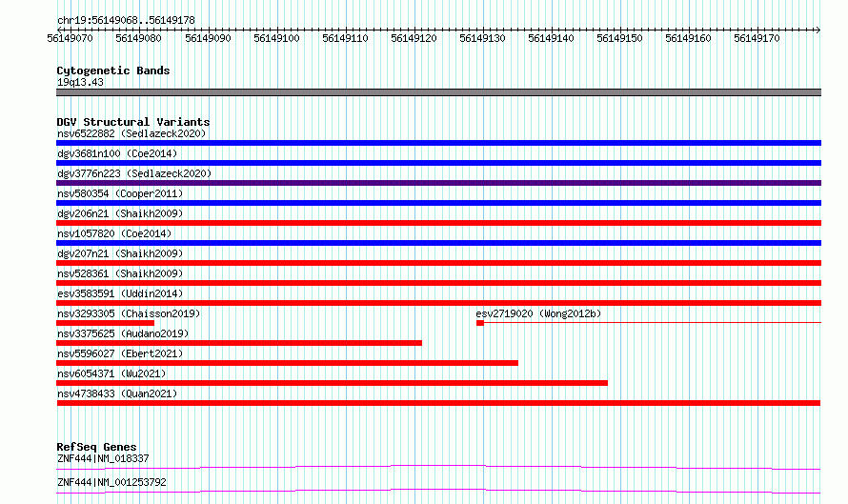Click the nsv6522882 (Sedlazeck2020) variant label
The image size is (848, 504).
131,133
